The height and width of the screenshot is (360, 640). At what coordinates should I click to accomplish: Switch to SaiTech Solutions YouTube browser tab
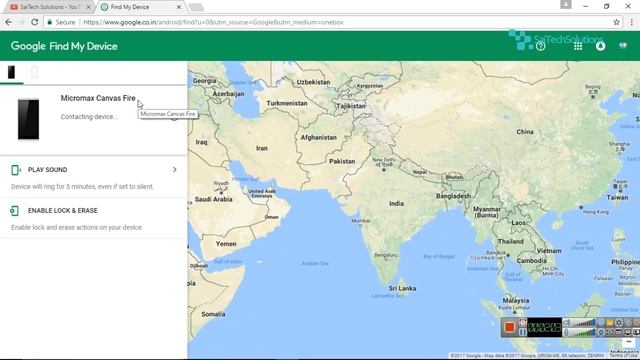(49, 7)
